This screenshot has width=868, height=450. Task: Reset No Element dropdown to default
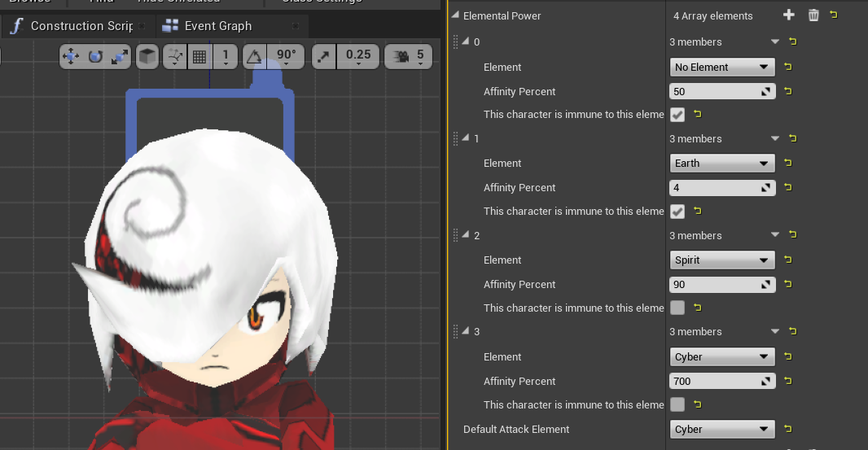[788, 67]
